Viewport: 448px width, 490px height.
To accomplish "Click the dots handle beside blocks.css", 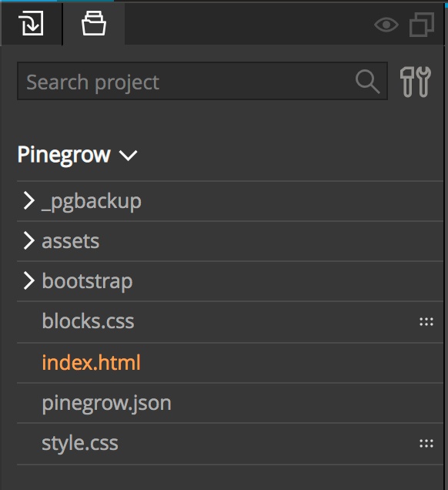I will pos(426,321).
